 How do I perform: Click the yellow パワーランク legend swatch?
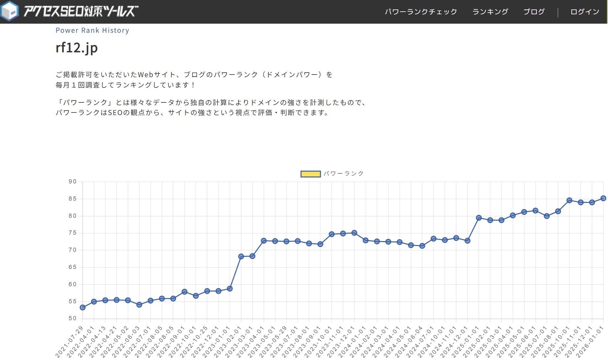[310, 174]
